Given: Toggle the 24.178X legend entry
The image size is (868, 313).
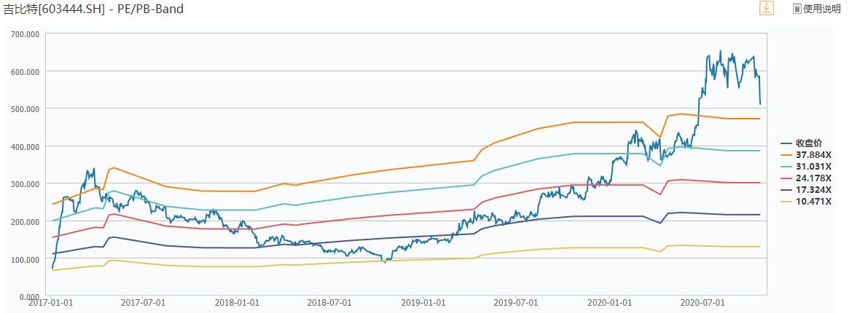Looking at the screenshot, I should click(813, 178).
